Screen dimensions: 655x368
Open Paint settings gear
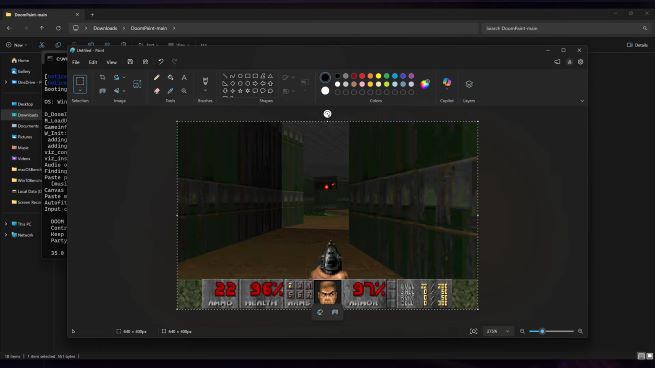click(x=580, y=62)
